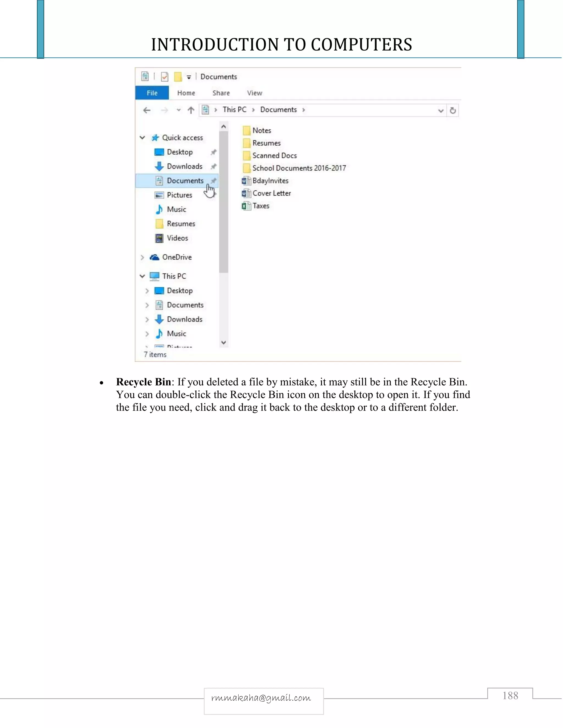The image size is (563, 728).
Task: Open the Scanned Docs folder
Action: (x=274, y=156)
